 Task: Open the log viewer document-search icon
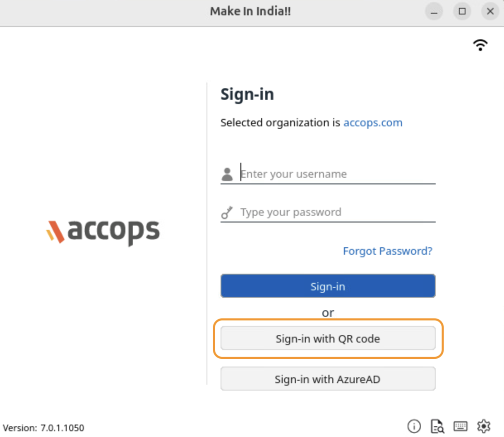point(437,426)
